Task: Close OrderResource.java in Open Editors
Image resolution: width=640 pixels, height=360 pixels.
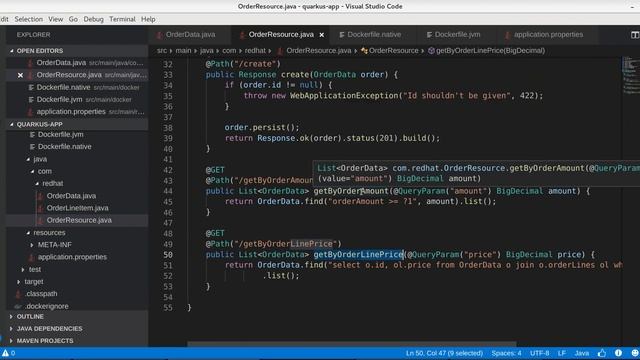Action: pos(20,75)
